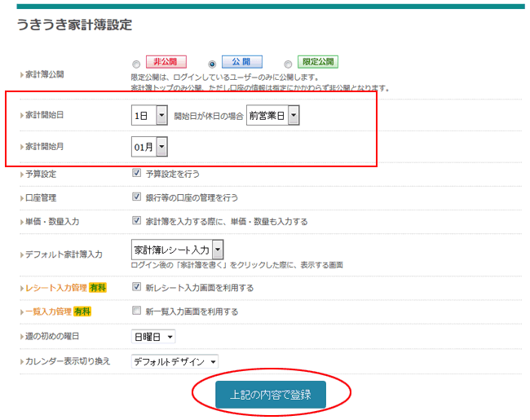
Task: Click the レシート入力管理 orange label
Action: pyautogui.click(x=56, y=288)
